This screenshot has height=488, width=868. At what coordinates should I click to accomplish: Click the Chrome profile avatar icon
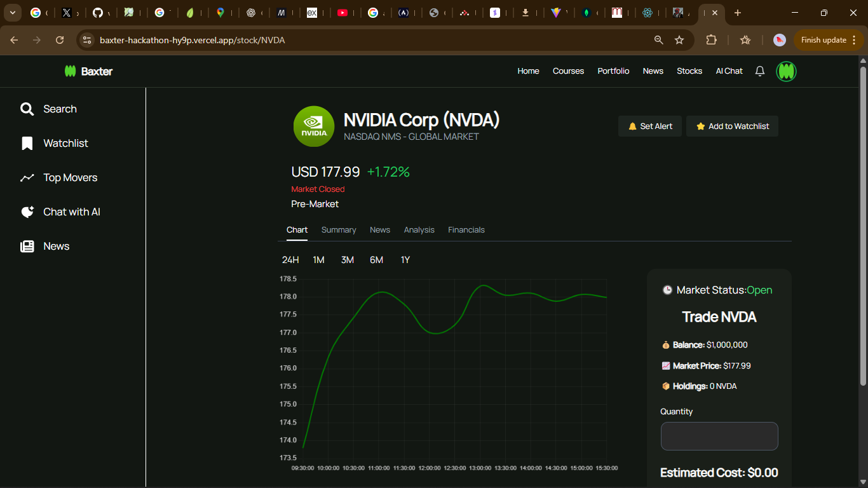[x=780, y=40]
